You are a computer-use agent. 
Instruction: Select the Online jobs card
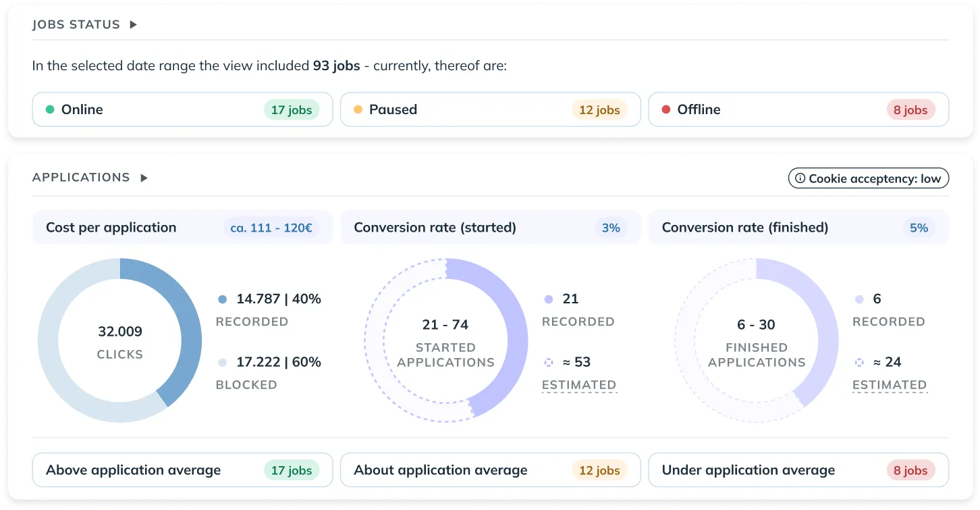(182, 109)
